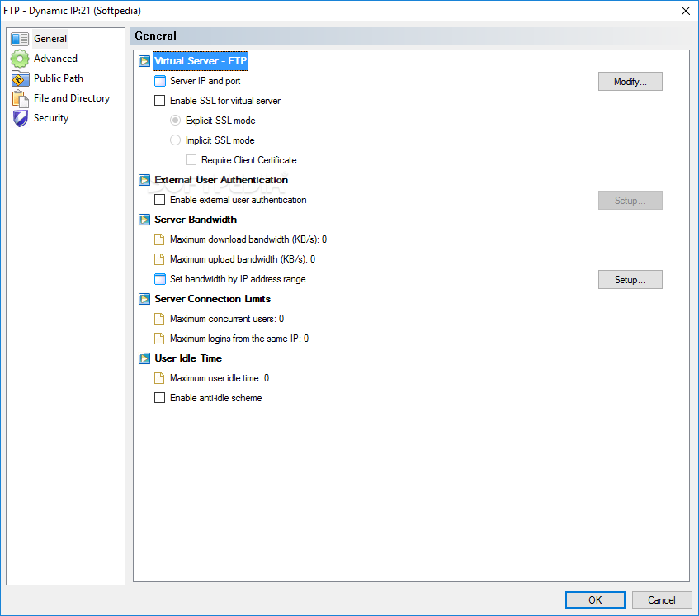Select the Virtual Server - FTP heading
The height and width of the screenshot is (616, 699).
click(201, 61)
